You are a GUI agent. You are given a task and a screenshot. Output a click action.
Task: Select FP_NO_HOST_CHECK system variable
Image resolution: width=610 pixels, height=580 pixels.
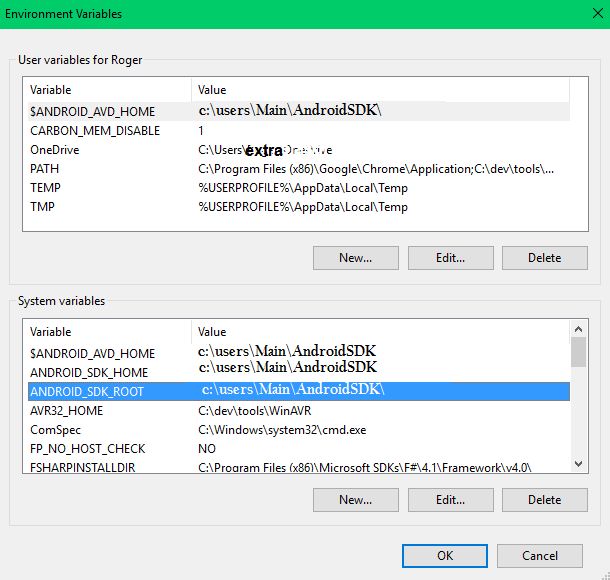[299, 449]
